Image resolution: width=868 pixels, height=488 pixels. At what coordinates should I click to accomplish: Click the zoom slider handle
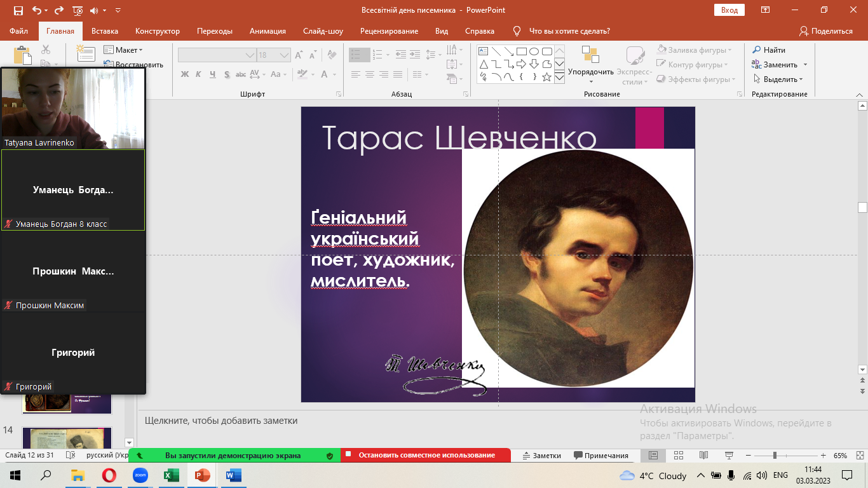click(x=775, y=456)
